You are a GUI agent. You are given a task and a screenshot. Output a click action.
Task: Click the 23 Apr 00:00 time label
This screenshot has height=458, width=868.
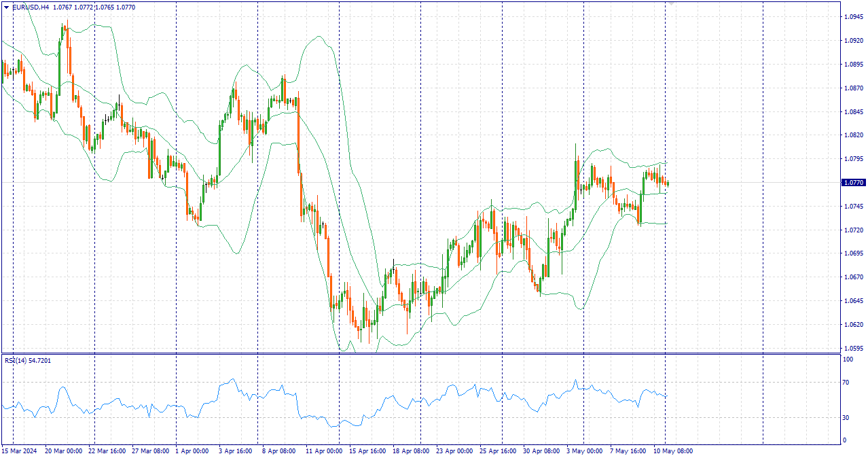point(454,451)
